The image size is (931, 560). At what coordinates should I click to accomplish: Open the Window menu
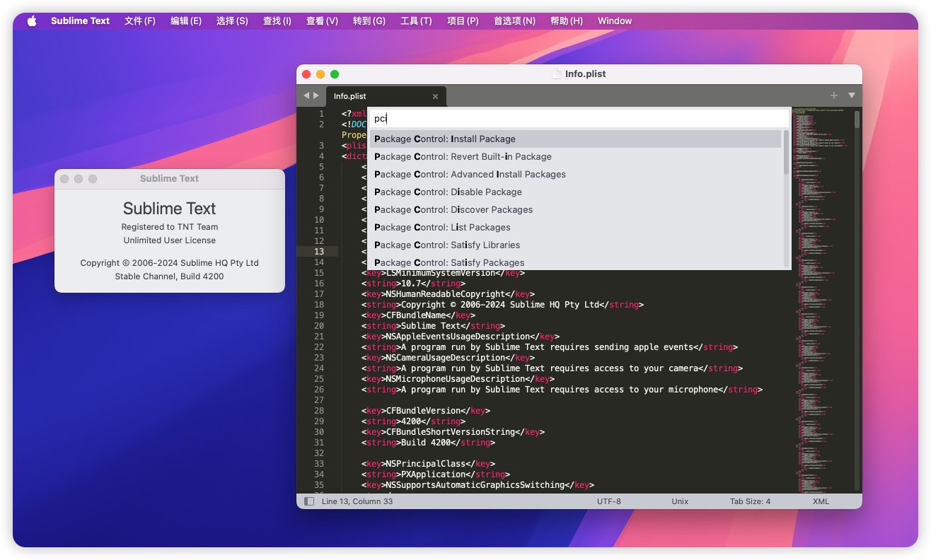coord(615,21)
